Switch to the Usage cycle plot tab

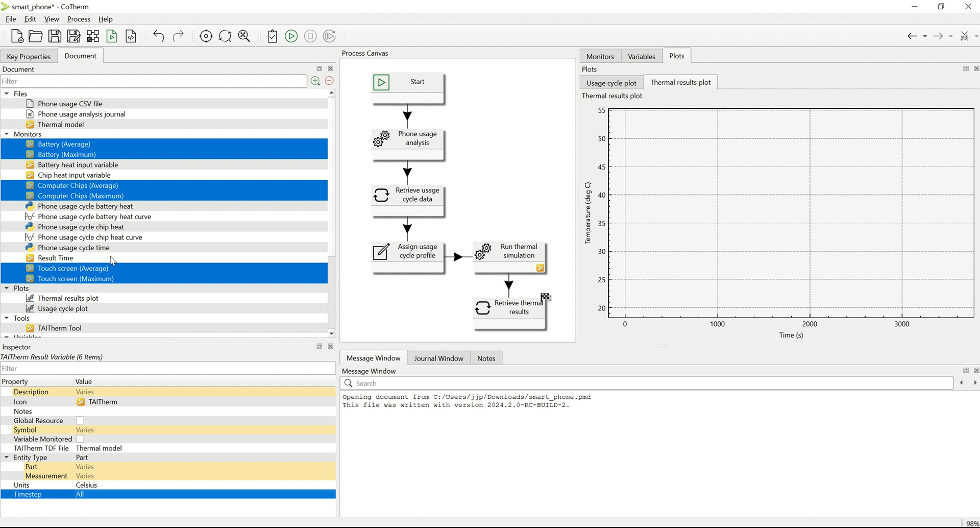point(611,83)
